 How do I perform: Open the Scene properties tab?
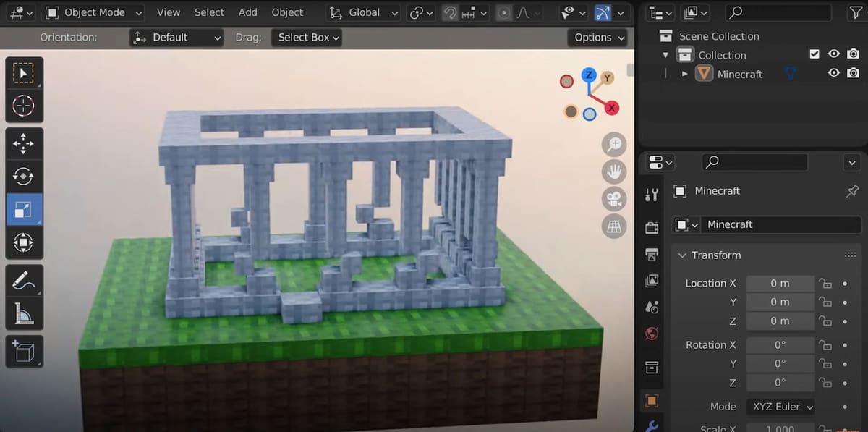coord(652,307)
